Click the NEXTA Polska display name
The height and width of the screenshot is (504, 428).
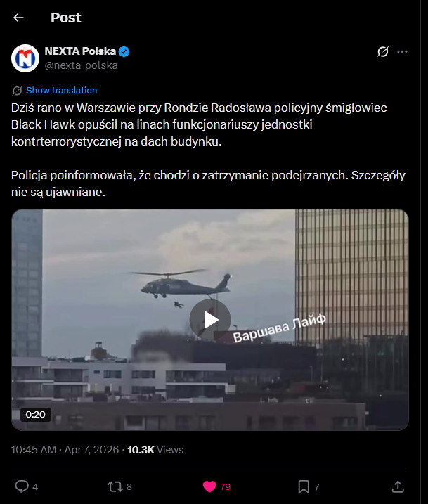[80, 51]
